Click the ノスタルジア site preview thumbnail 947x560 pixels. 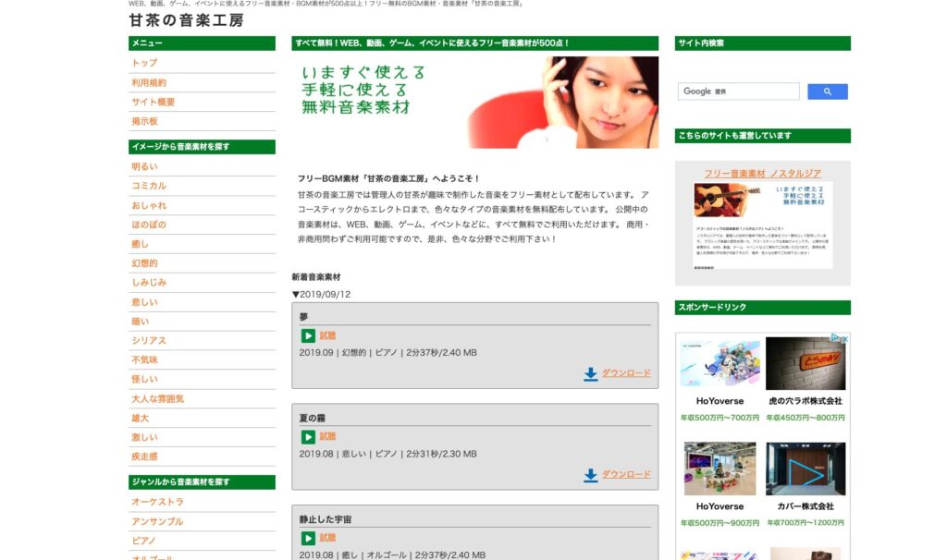tap(763, 225)
